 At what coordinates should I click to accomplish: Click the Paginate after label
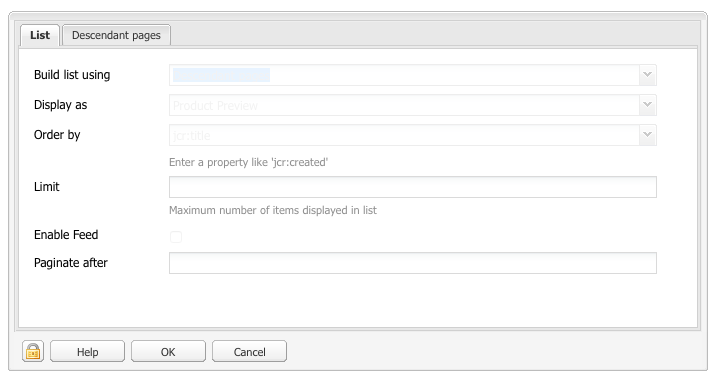click(71, 263)
